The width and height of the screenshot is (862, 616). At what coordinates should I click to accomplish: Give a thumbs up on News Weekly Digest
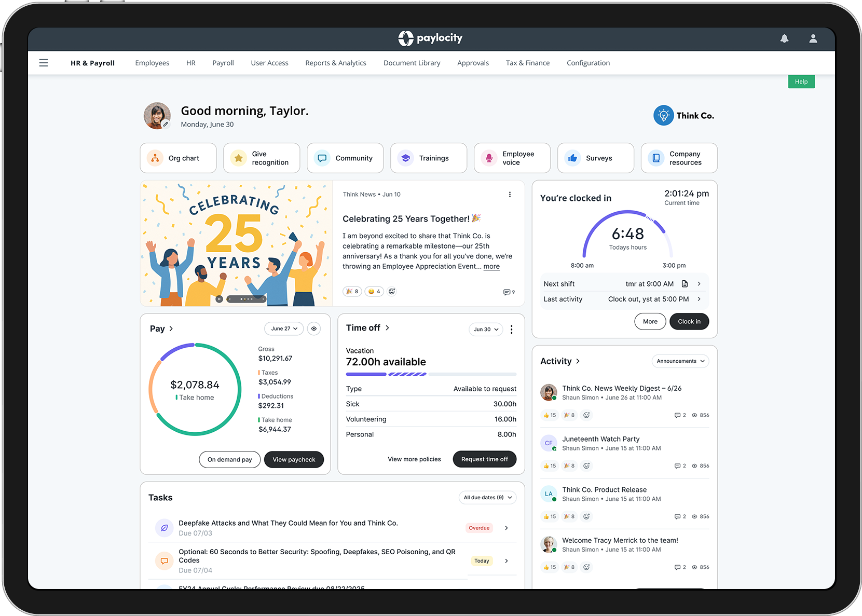tap(549, 415)
